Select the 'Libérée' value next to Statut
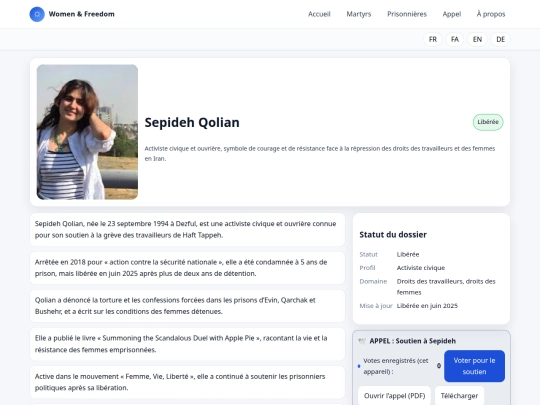Image resolution: width=540 pixels, height=405 pixels. [408, 255]
